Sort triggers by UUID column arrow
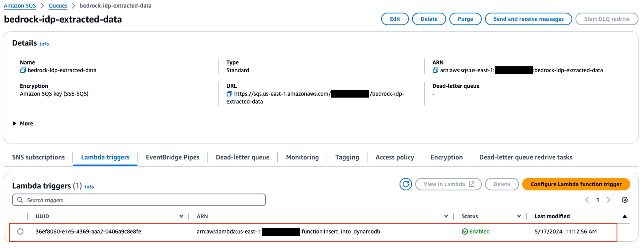 click(181, 216)
